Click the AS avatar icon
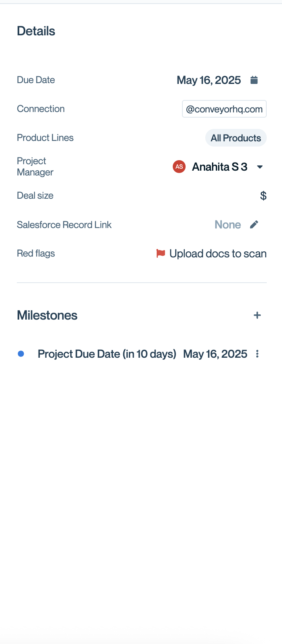The image size is (282, 644). coord(179,167)
